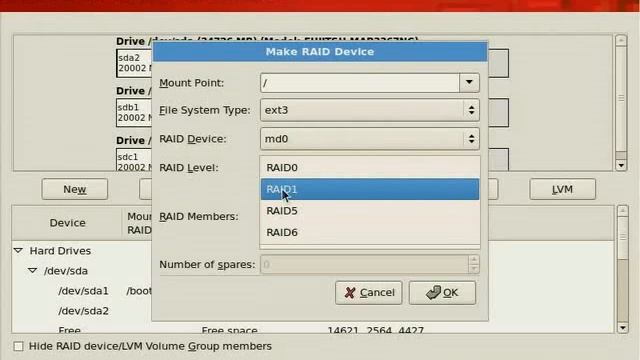
Task: Click the /dev/sda drive label
Action: click(x=65, y=271)
